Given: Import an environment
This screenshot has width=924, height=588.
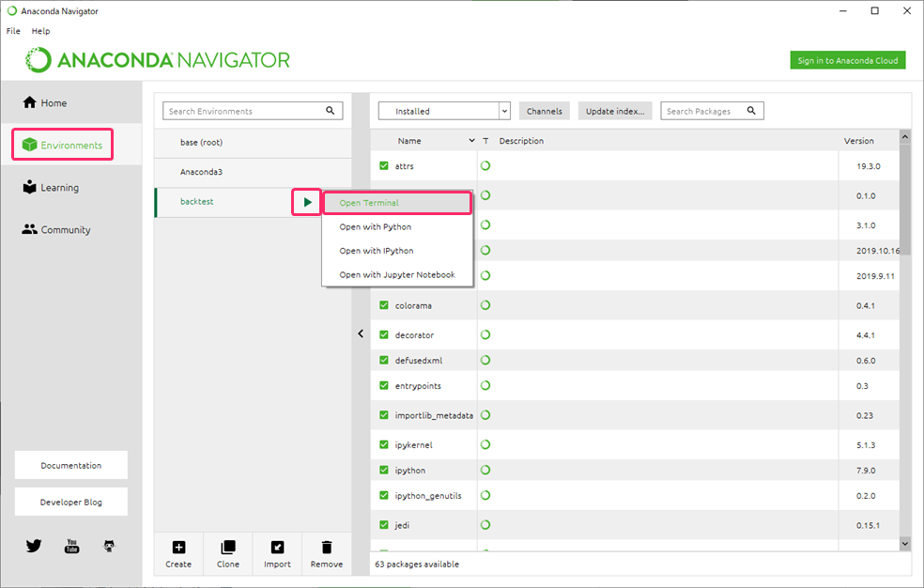Looking at the screenshot, I should (277, 554).
